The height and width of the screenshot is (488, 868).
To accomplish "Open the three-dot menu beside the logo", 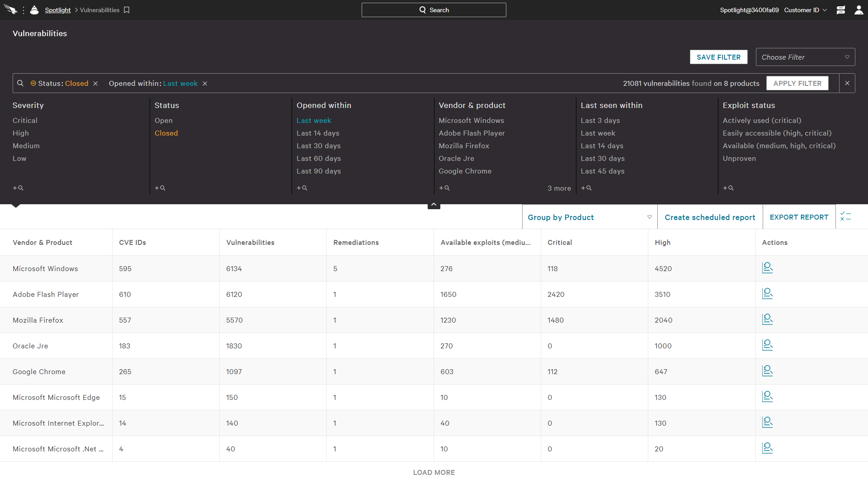I will (24, 10).
